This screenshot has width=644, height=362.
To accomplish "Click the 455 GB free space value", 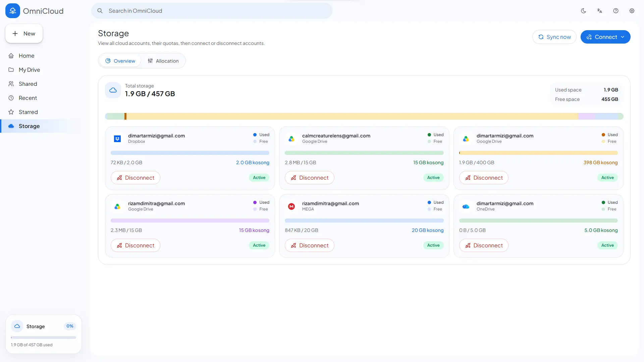I will point(610,99).
